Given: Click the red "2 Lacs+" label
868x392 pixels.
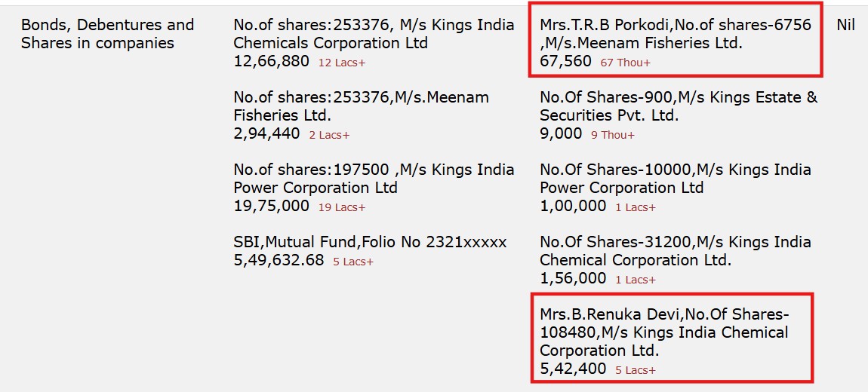Looking at the screenshot, I should 329,135.
